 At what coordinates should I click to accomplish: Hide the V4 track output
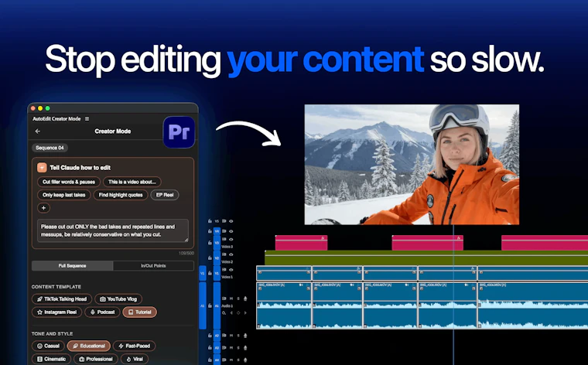point(231,231)
